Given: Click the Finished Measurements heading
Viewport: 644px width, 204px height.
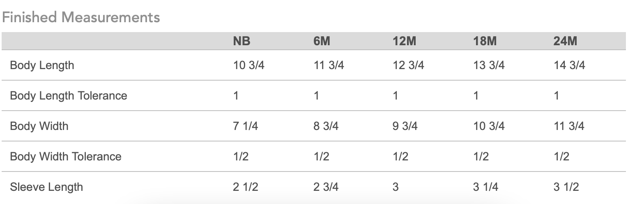Looking at the screenshot, I should tap(81, 18).
